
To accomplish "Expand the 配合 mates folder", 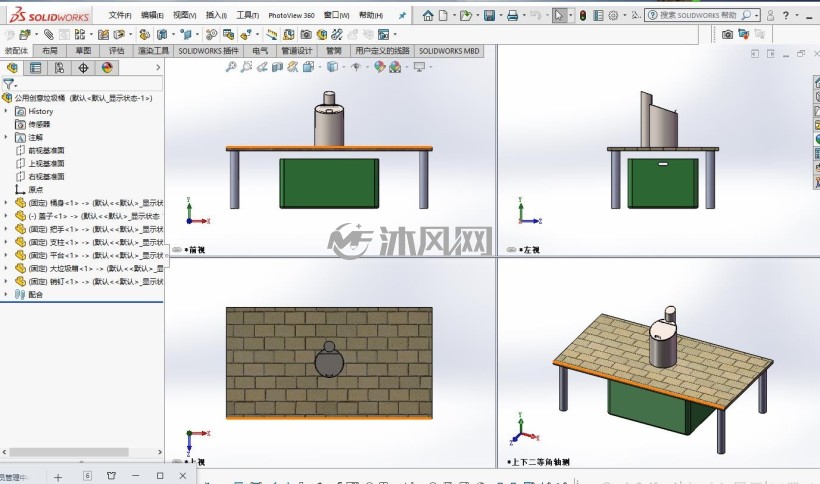I will [6, 294].
